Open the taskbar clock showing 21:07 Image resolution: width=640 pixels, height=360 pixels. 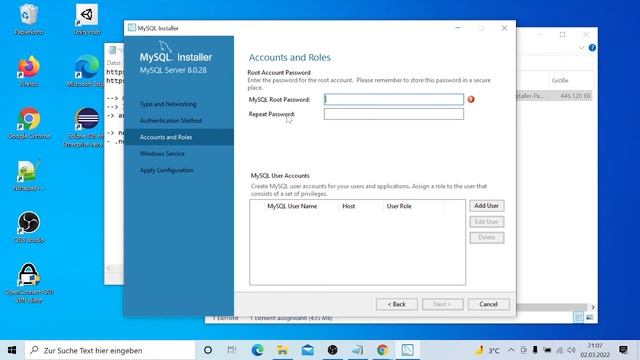[595, 350]
